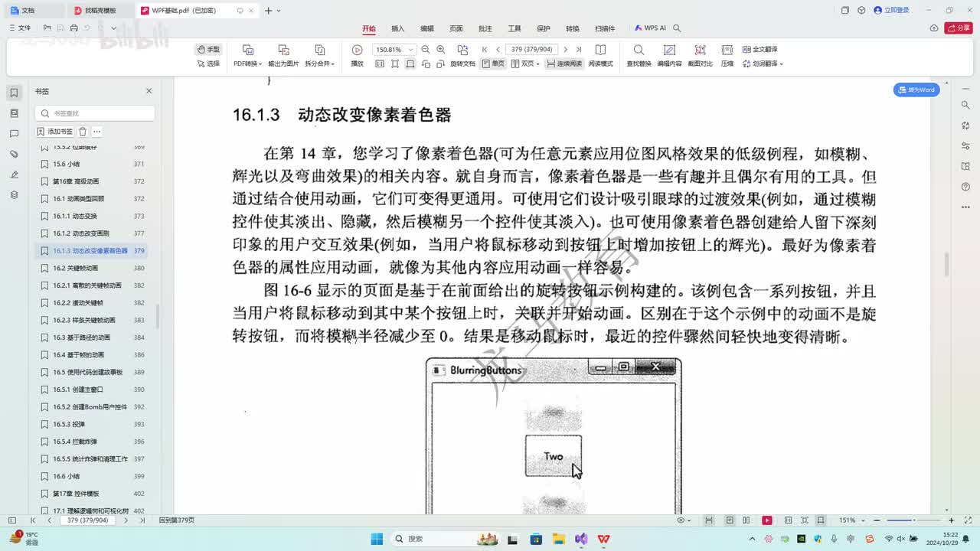The height and width of the screenshot is (551, 980).
Task: Open the bookmark panel more options ellipsis
Action: click(97, 132)
